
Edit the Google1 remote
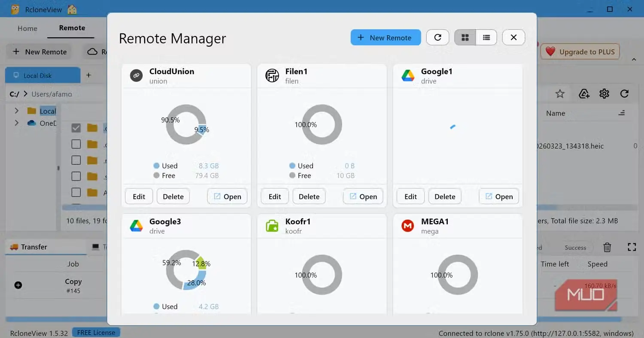[x=410, y=196]
